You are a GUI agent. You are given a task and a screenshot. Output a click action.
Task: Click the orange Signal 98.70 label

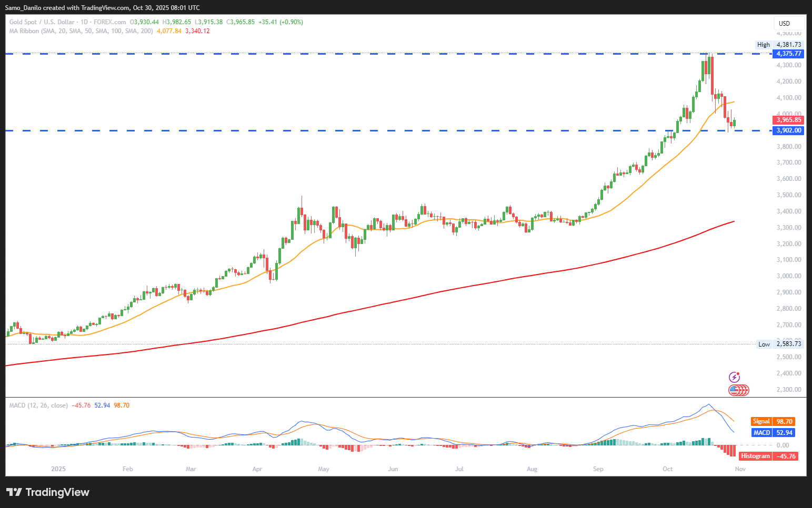(772, 421)
